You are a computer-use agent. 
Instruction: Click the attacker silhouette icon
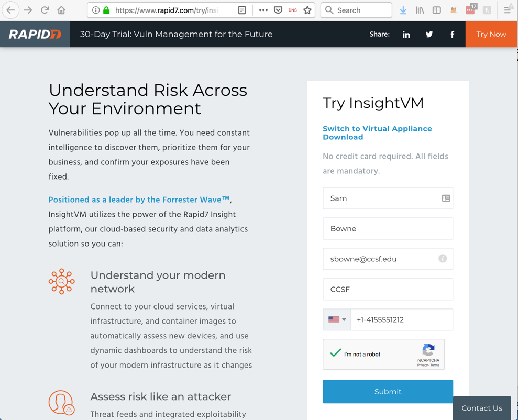click(x=61, y=403)
